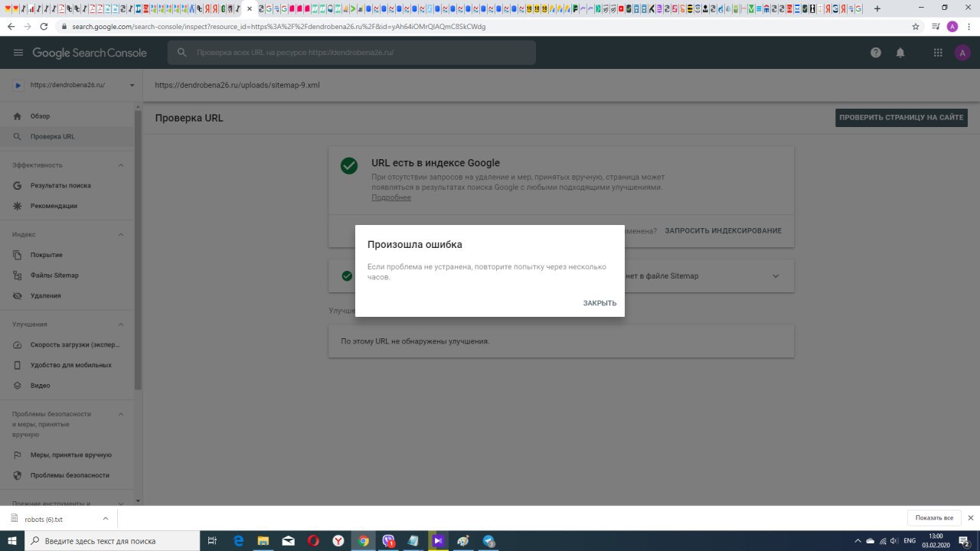Click the Обзор home icon
The image size is (980, 551).
(17, 116)
